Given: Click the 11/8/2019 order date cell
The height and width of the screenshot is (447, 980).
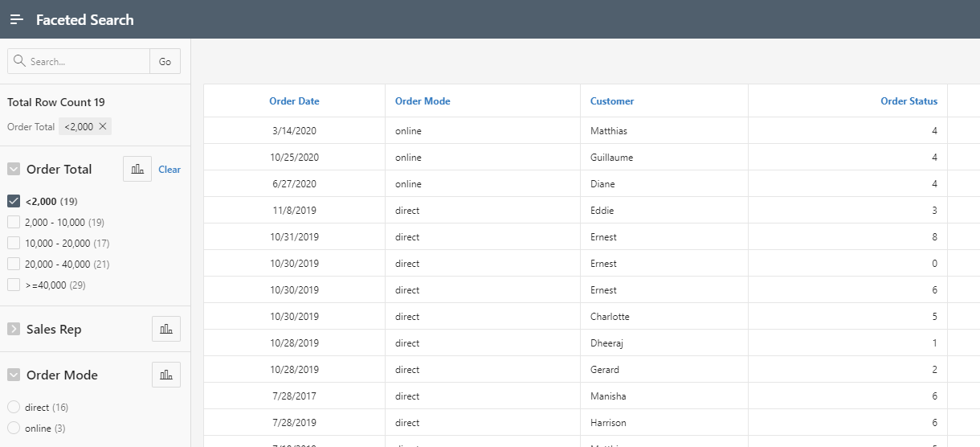Looking at the screenshot, I should point(294,210).
